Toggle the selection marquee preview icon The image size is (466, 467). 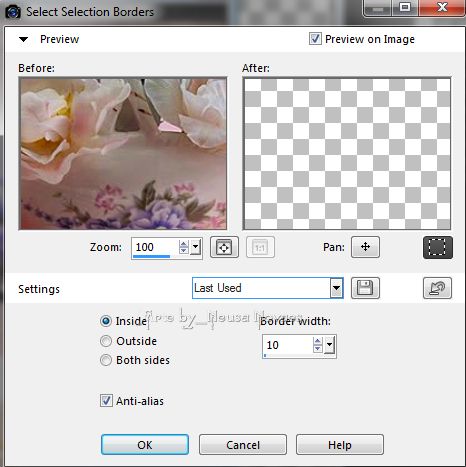[438, 247]
